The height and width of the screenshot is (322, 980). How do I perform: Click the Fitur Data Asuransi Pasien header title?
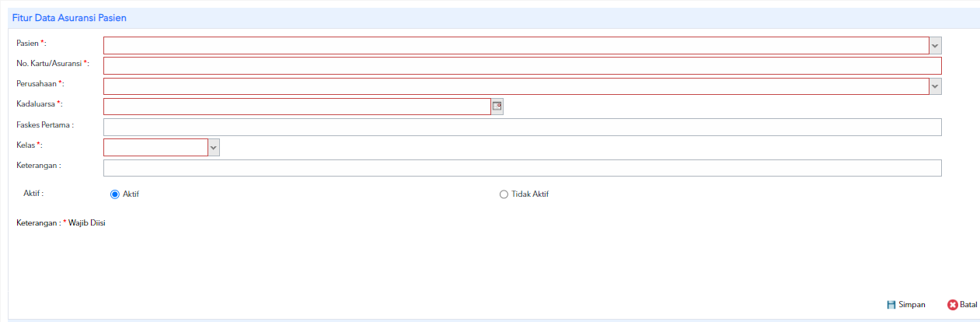coord(69,17)
